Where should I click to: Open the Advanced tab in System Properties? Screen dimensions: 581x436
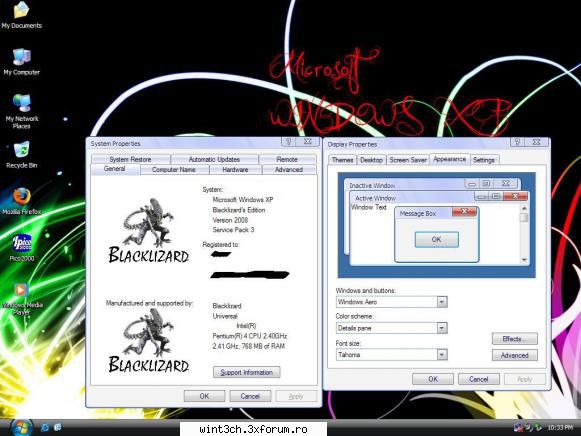click(x=289, y=170)
